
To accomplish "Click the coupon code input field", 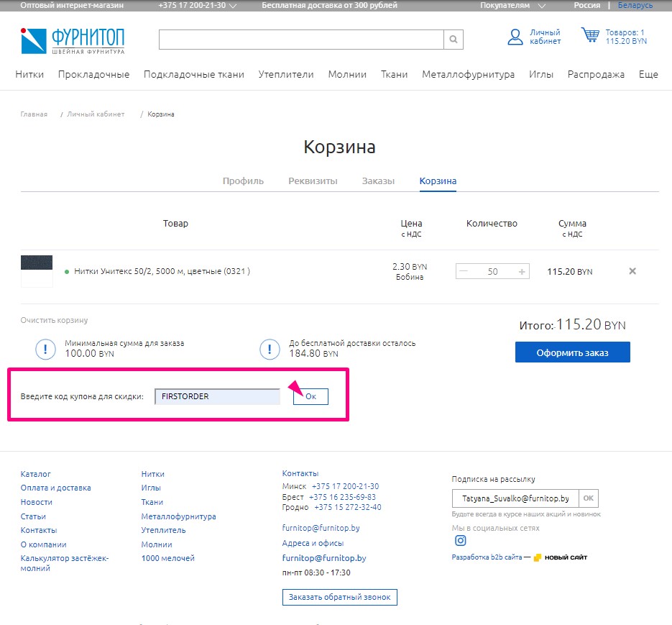I will coord(217,396).
